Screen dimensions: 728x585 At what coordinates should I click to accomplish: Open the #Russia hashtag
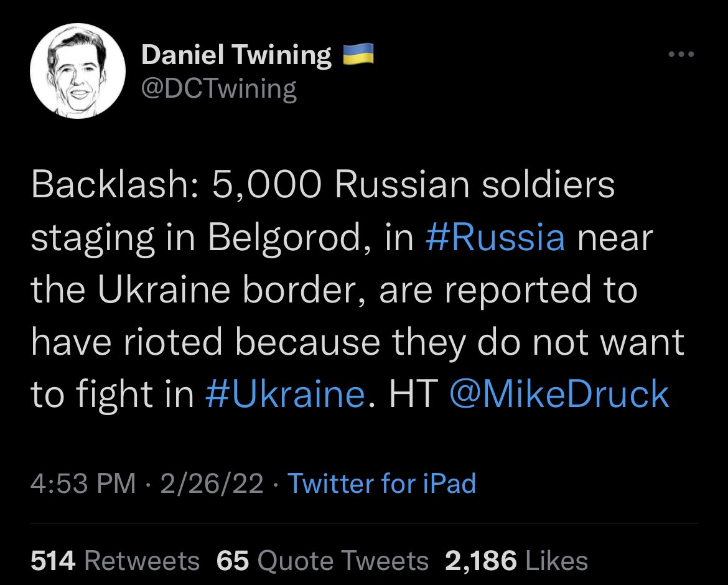point(495,238)
